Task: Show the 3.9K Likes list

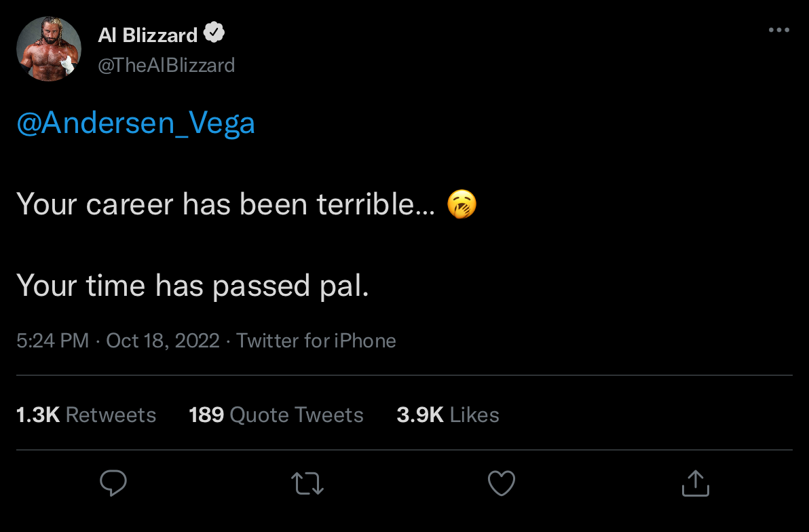Action: tap(448, 415)
